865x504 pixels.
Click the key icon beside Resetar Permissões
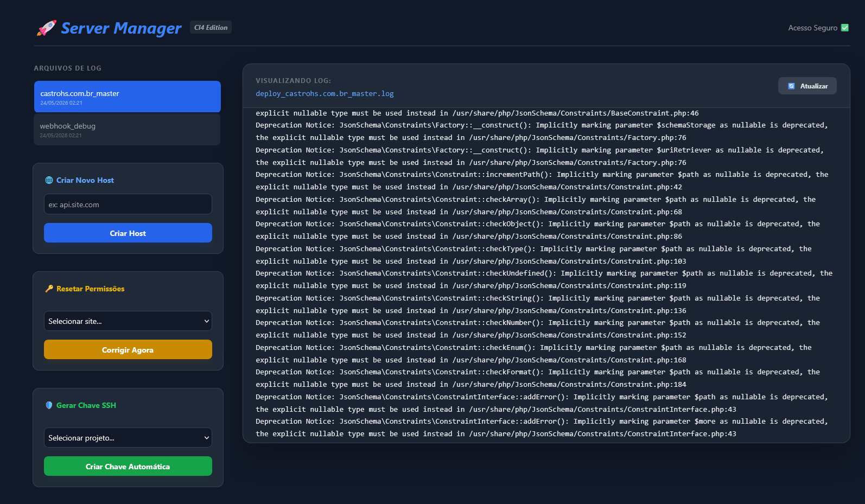pos(49,289)
